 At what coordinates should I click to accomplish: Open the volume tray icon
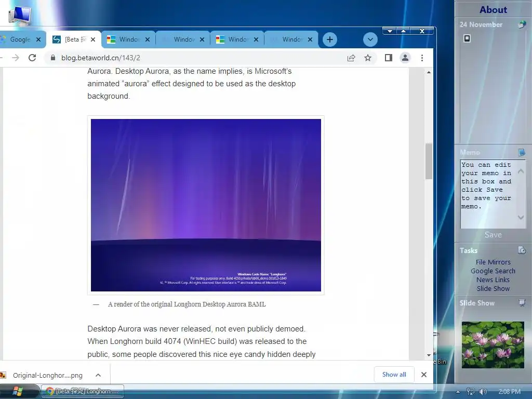(483, 392)
